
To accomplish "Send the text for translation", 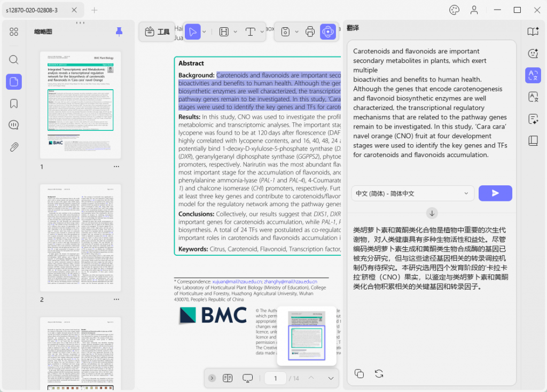I will pyautogui.click(x=495, y=193).
